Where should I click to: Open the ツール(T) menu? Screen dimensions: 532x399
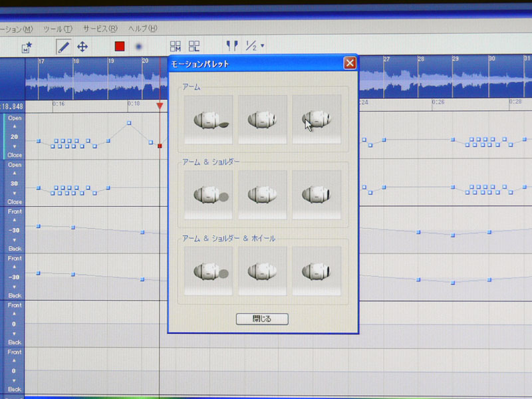pyautogui.click(x=57, y=29)
